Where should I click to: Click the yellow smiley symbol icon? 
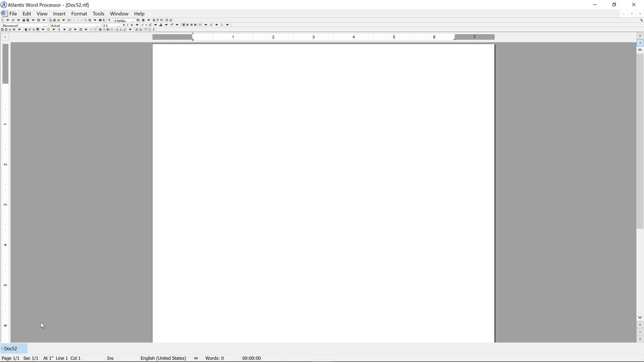[48, 29]
